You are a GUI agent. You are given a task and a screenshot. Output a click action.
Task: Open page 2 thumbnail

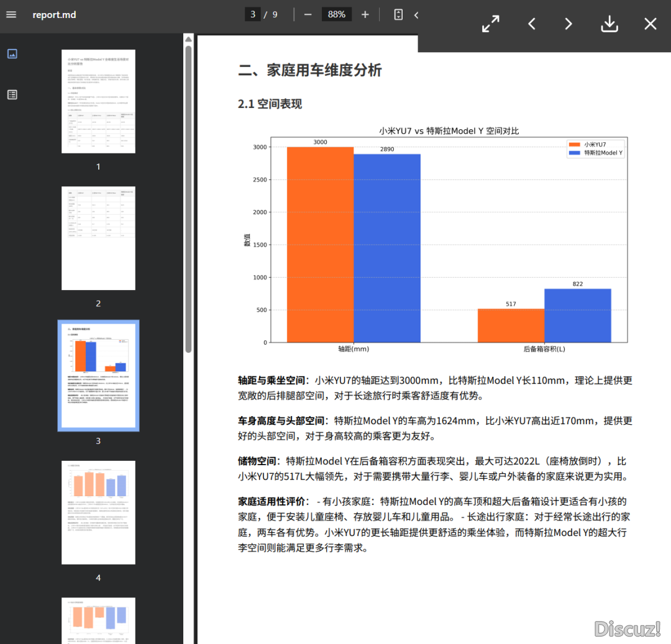tap(98, 238)
